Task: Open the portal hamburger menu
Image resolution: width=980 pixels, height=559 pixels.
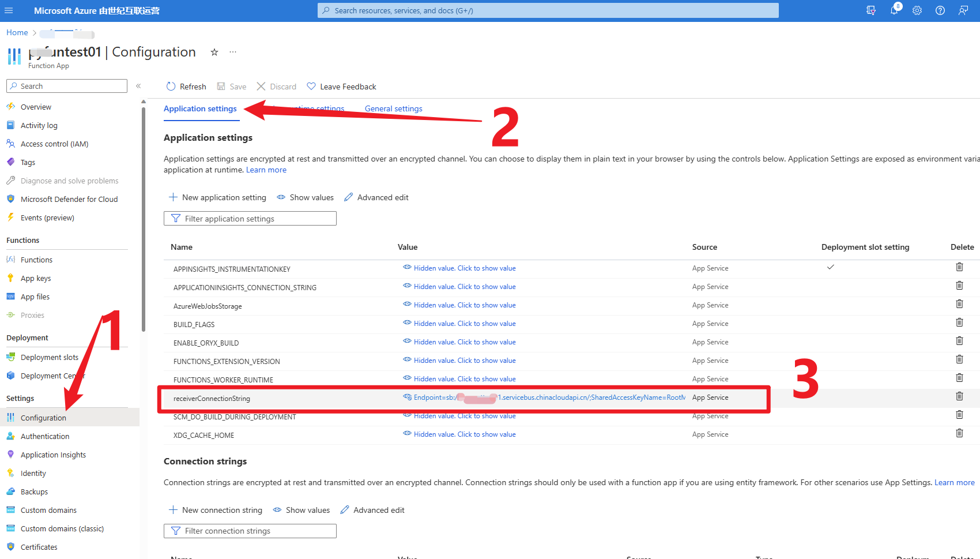Action: tap(9, 10)
